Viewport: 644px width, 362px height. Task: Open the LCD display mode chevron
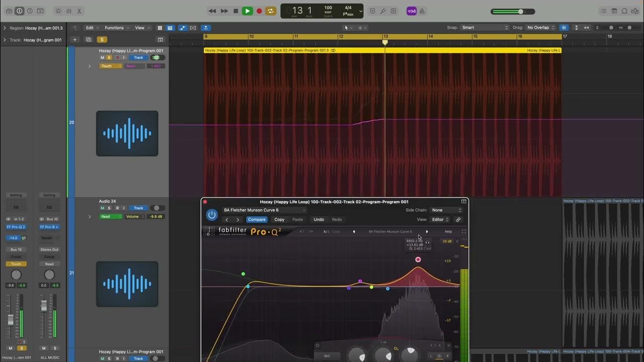coord(360,11)
